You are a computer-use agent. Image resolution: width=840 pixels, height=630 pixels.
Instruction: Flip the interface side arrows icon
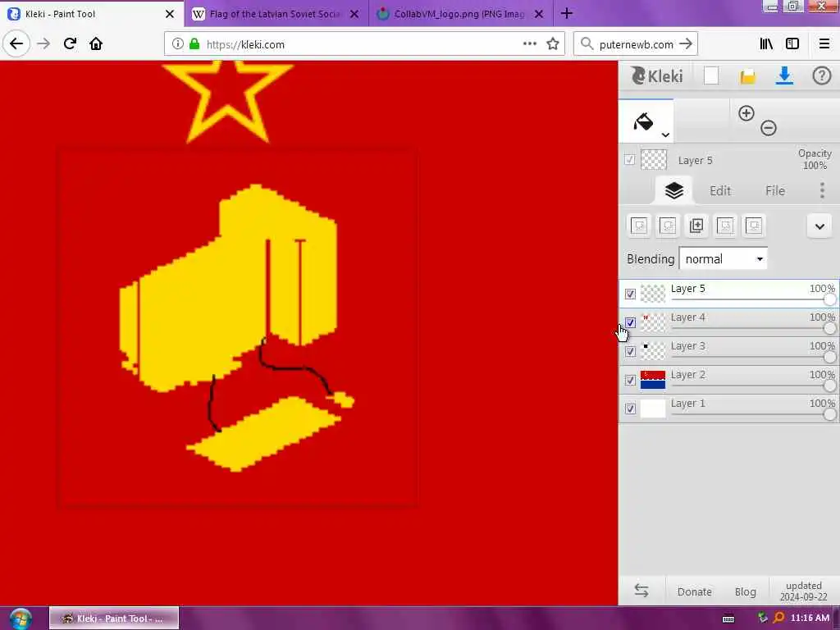[641, 591]
